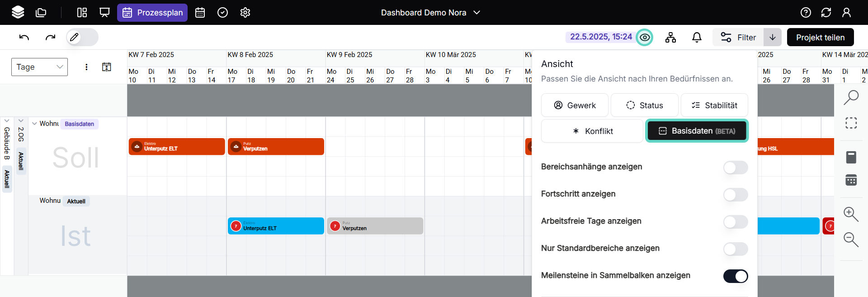Image resolution: width=868 pixels, height=297 pixels.
Task: Open the hierarchy structure icon
Action: tap(670, 37)
